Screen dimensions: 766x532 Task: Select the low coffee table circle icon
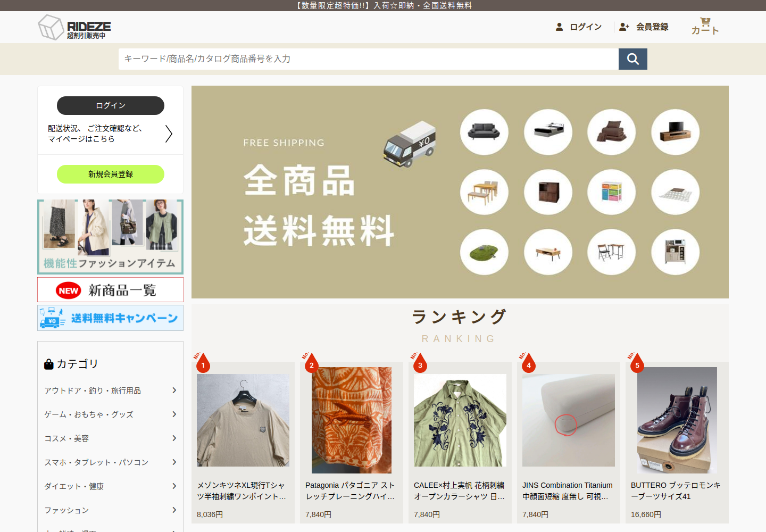pos(548,252)
